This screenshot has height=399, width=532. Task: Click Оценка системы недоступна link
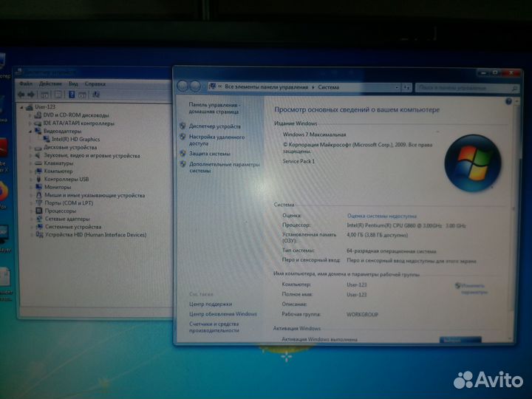(x=382, y=216)
